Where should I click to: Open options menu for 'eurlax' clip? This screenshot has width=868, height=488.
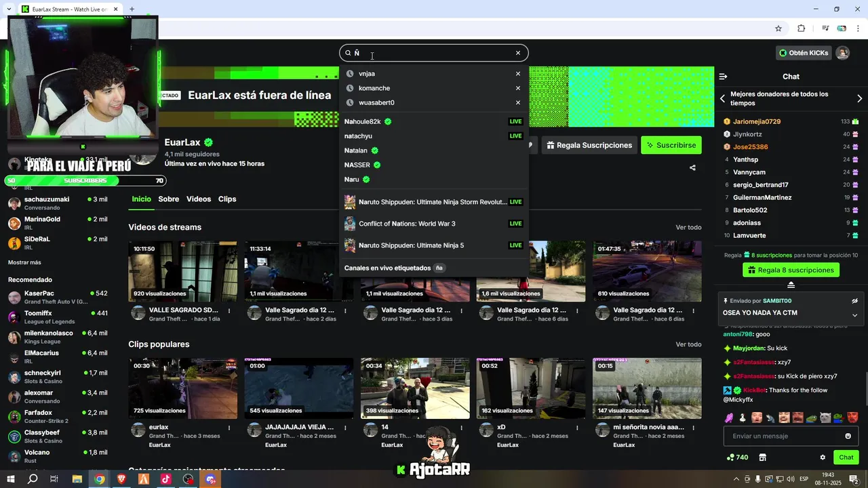coord(229,428)
